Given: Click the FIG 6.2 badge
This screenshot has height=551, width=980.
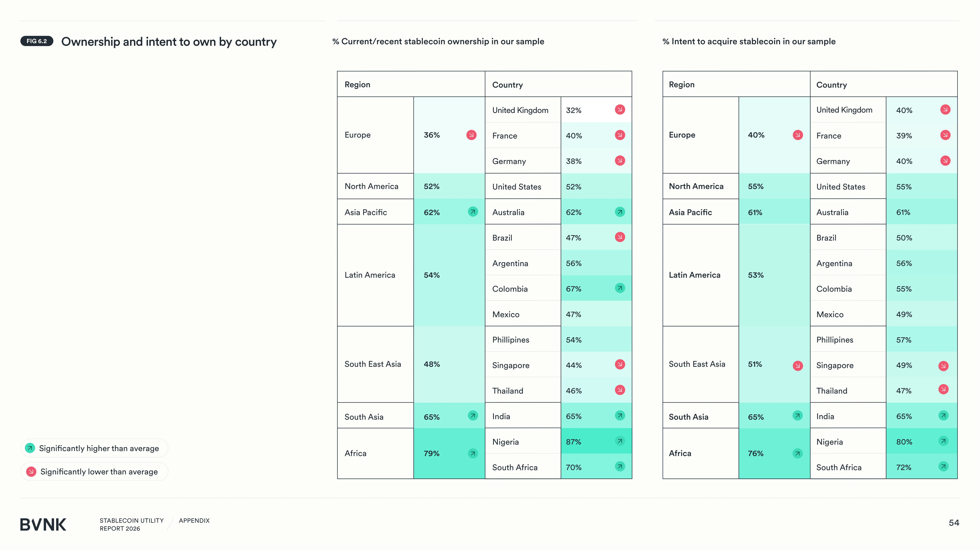Looking at the screenshot, I should [37, 41].
